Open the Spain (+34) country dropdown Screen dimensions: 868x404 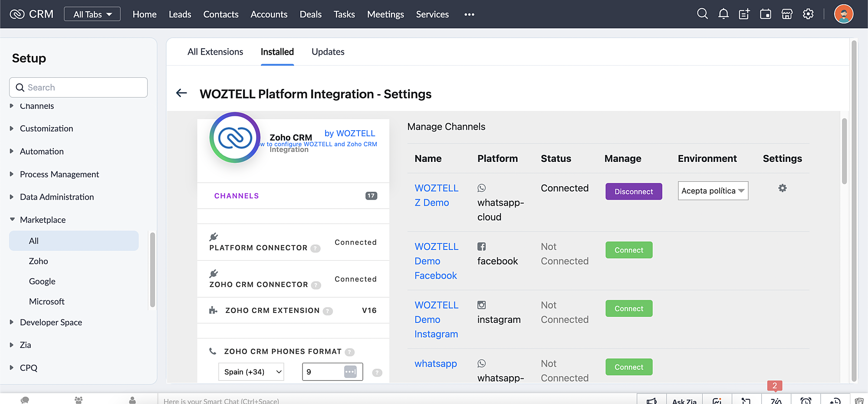[x=251, y=372]
